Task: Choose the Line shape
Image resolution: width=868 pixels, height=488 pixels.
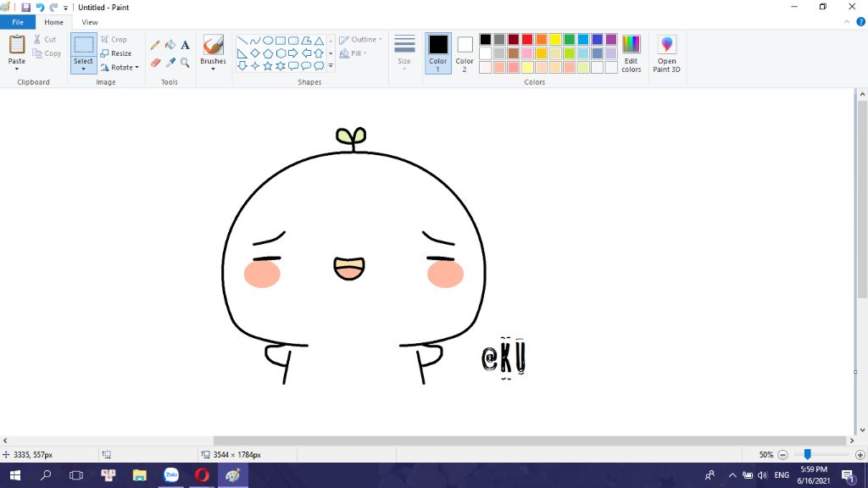Action: point(242,41)
